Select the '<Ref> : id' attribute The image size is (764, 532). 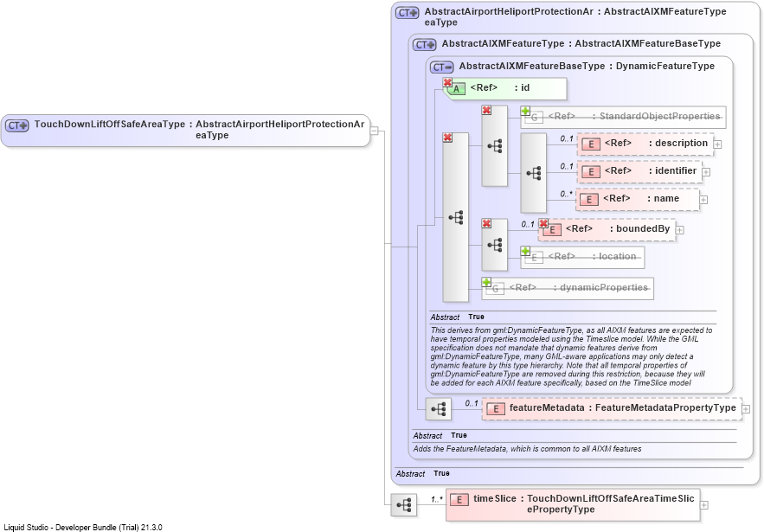pyautogui.click(x=506, y=88)
